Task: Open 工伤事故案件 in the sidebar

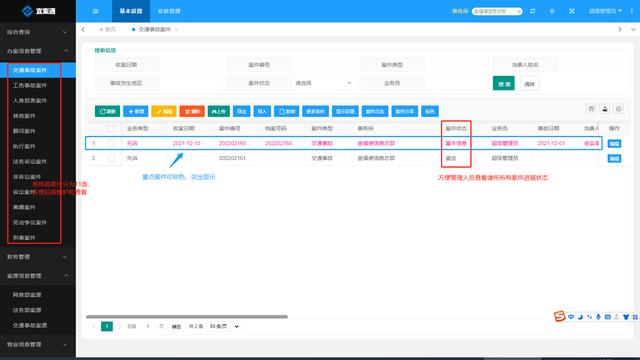Action: coord(30,85)
